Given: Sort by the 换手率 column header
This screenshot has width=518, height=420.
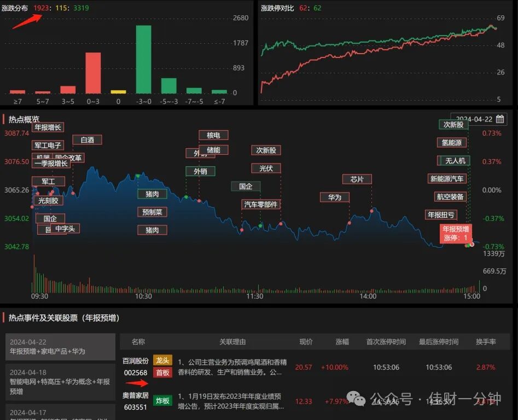Looking at the screenshot, I should pos(486,341).
